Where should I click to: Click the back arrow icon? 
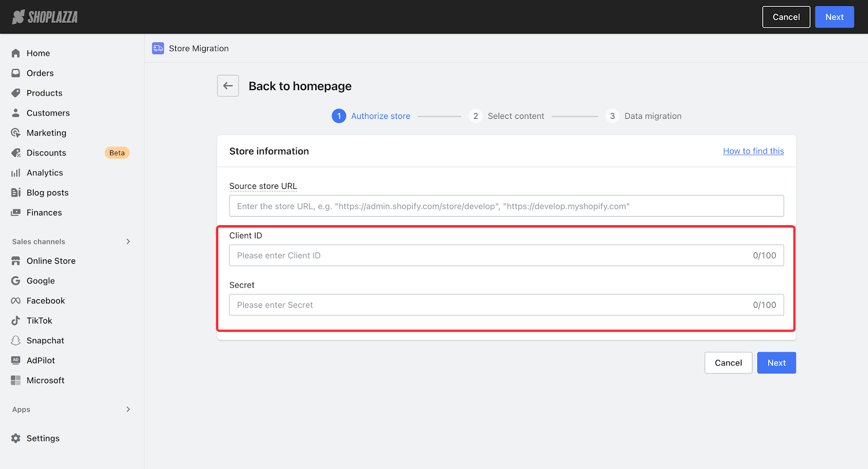tap(228, 86)
